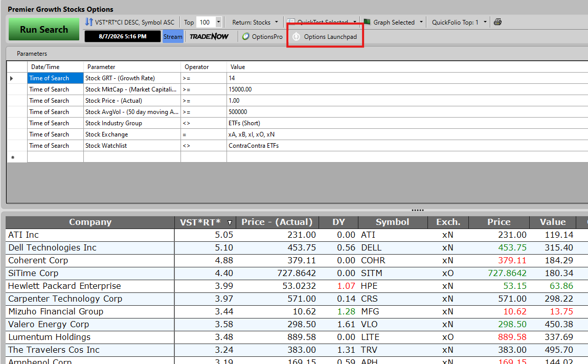Click the Top value field showing 100

click(206, 22)
